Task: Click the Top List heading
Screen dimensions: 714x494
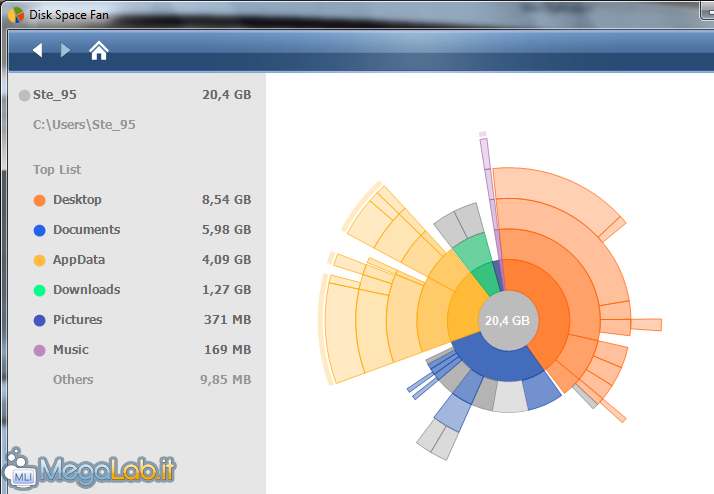Action: point(57,170)
